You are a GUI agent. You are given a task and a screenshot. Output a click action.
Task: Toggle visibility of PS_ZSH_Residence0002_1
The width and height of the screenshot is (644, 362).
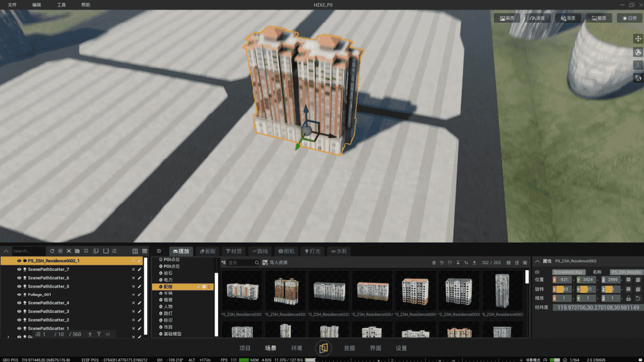[x=19, y=261]
